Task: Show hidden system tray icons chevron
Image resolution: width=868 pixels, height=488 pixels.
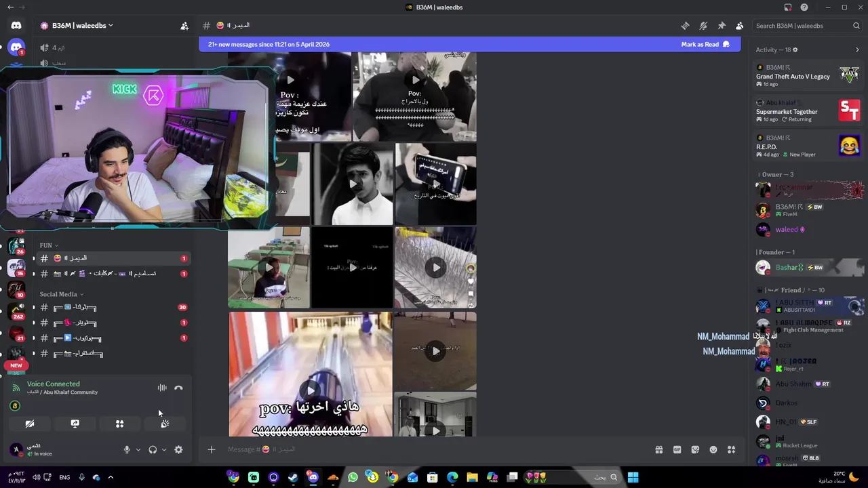Action: (x=111, y=477)
